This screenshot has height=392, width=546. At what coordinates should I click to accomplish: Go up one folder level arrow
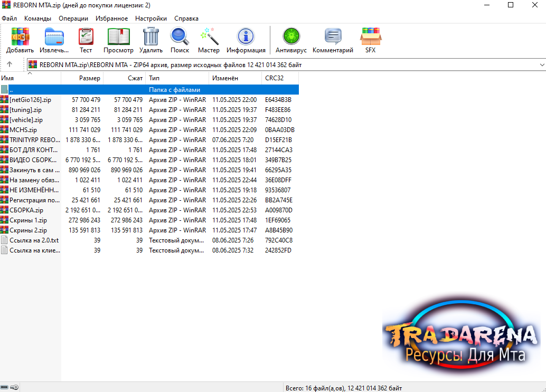(x=10, y=64)
